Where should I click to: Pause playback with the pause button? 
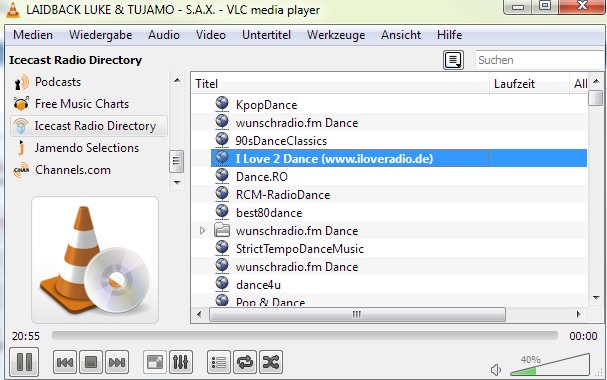click(24, 362)
